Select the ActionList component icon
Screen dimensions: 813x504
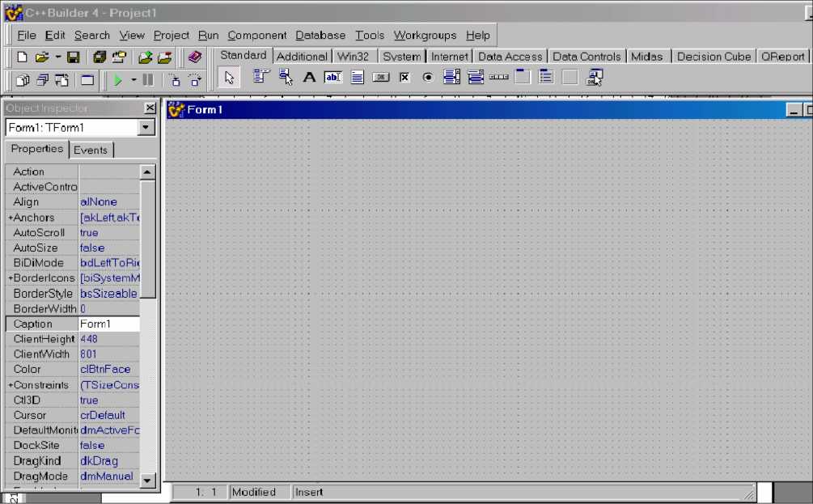tap(595, 78)
